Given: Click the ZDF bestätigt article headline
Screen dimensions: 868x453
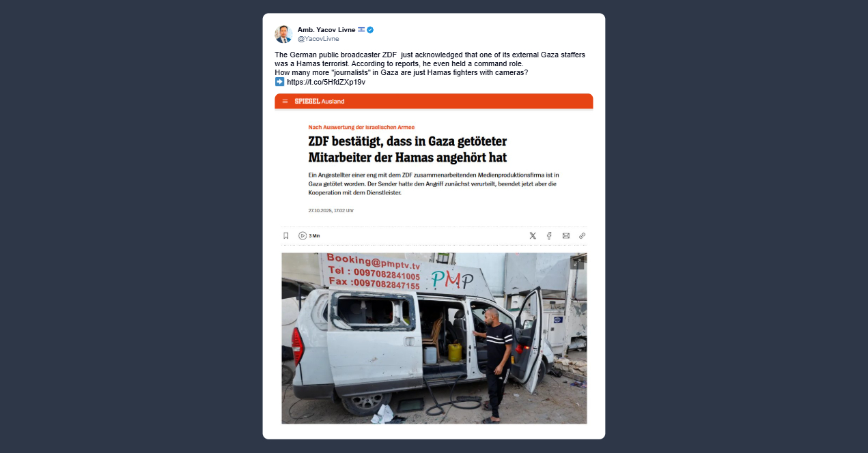Looking at the screenshot, I should pos(408,149).
